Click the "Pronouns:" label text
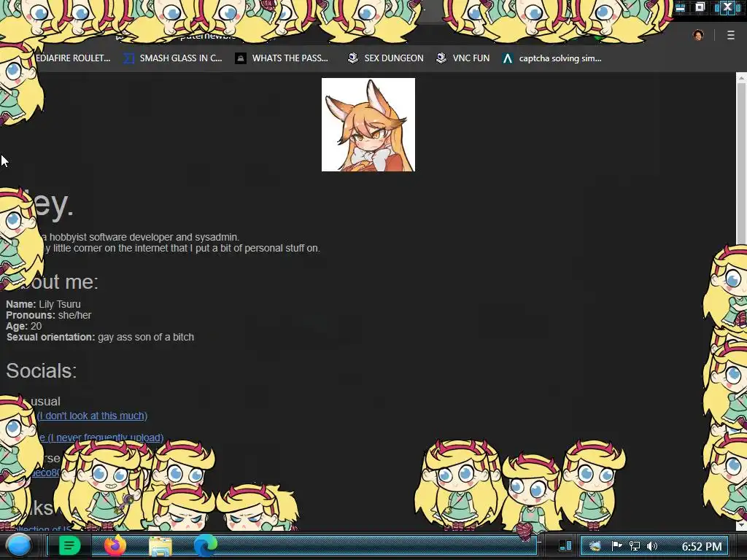The image size is (747, 560). [31, 315]
